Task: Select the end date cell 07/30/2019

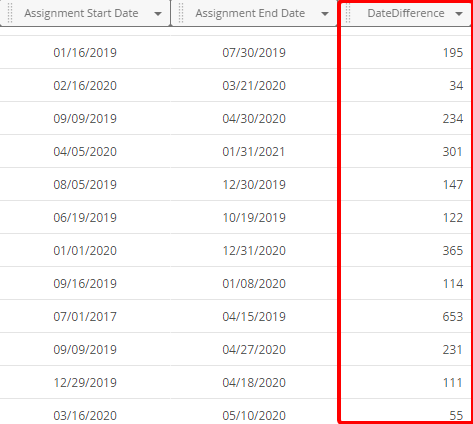Action: coord(254,53)
